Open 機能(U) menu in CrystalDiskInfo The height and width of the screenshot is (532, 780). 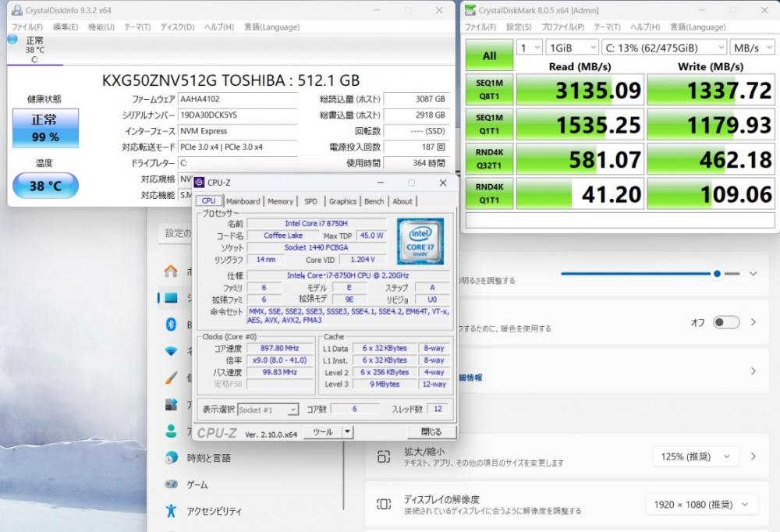point(101,27)
